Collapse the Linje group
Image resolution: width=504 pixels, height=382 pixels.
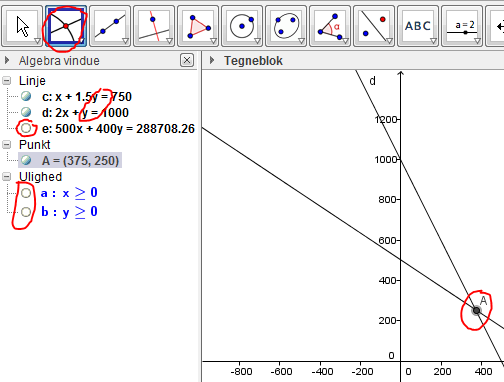7,81
